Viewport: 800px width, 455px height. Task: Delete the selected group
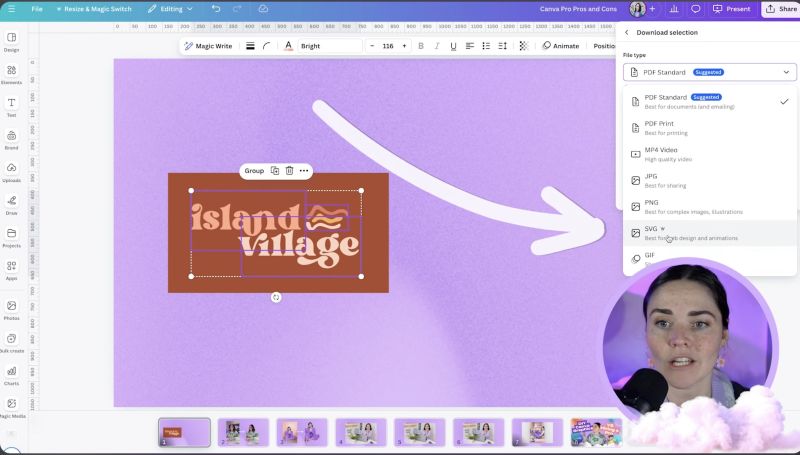click(x=289, y=170)
